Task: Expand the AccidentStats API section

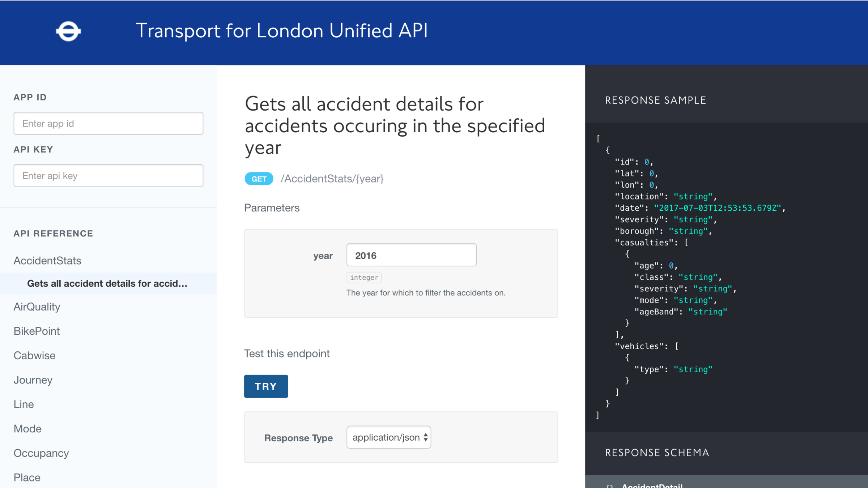Action: [47, 261]
